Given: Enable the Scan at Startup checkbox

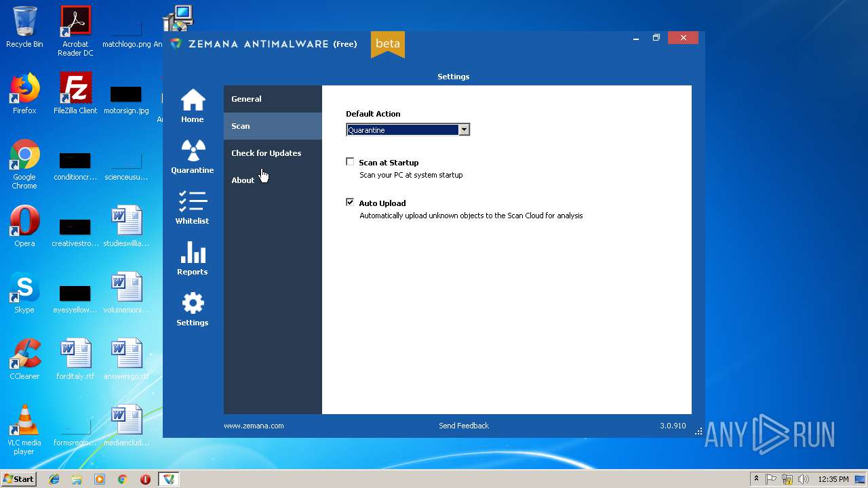Looking at the screenshot, I should [350, 161].
